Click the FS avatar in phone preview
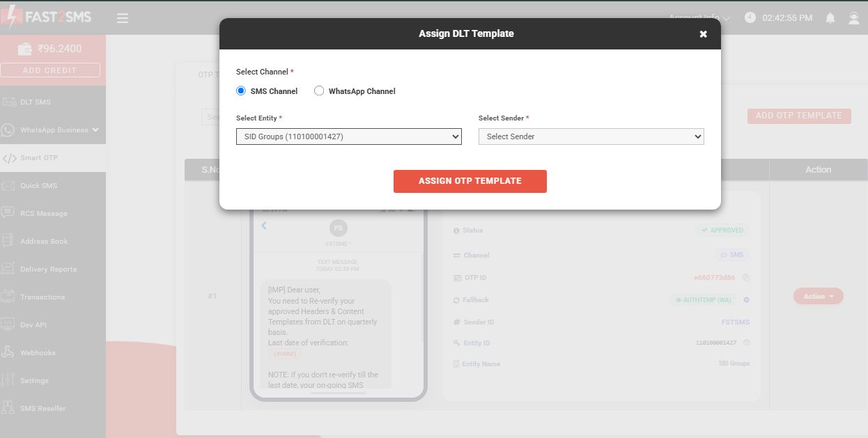 pyautogui.click(x=339, y=228)
